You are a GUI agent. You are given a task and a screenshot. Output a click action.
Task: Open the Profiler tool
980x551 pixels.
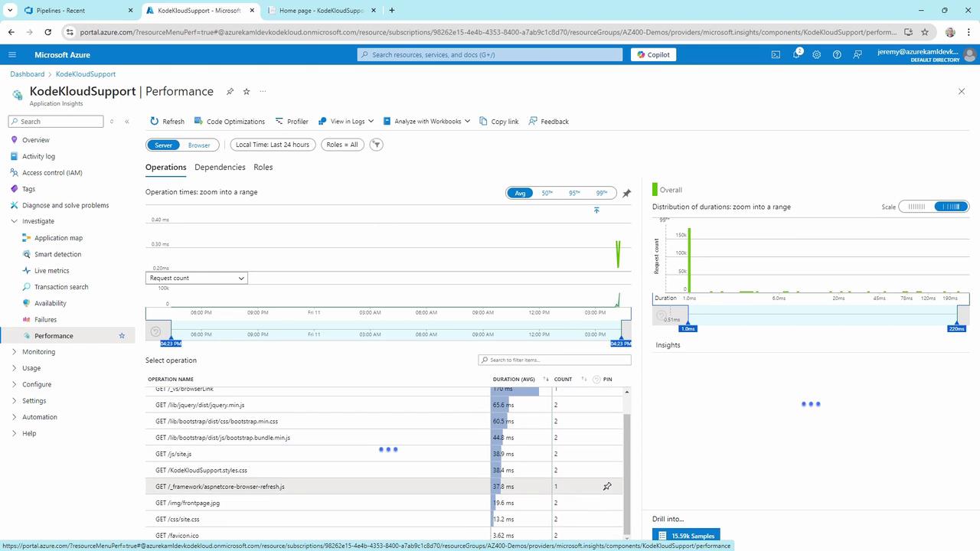[x=292, y=122]
